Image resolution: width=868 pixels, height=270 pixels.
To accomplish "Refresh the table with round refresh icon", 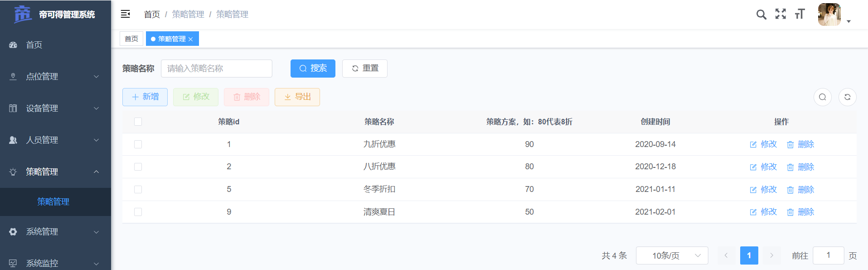I will [847, 97].
